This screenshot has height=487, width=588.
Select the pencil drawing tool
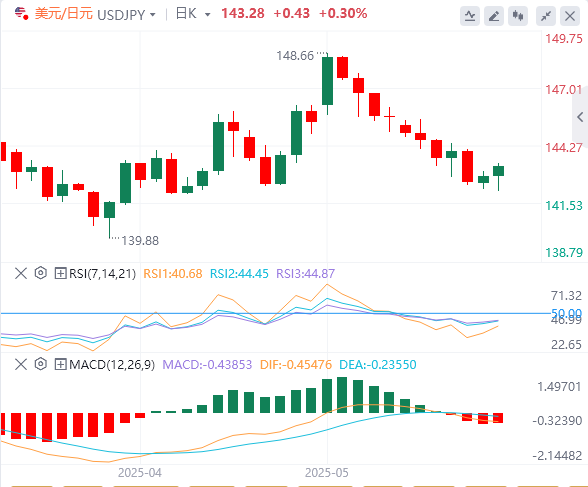point(494,16)
